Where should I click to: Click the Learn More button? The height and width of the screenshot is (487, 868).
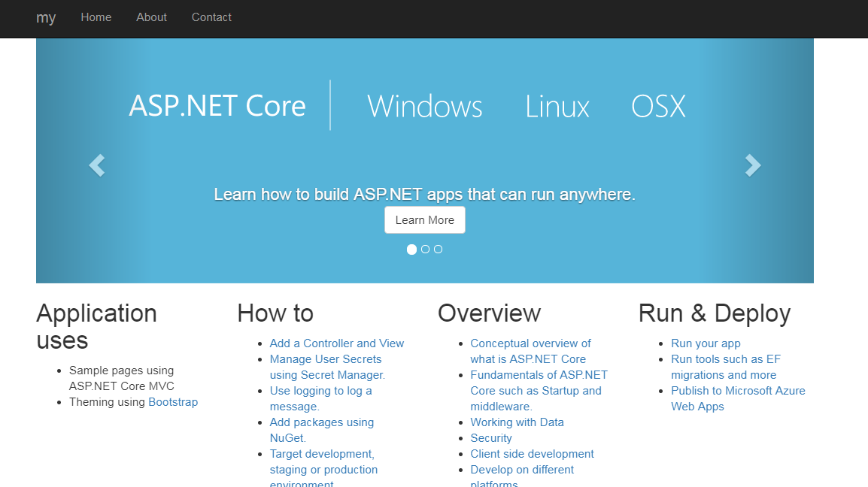425,220
